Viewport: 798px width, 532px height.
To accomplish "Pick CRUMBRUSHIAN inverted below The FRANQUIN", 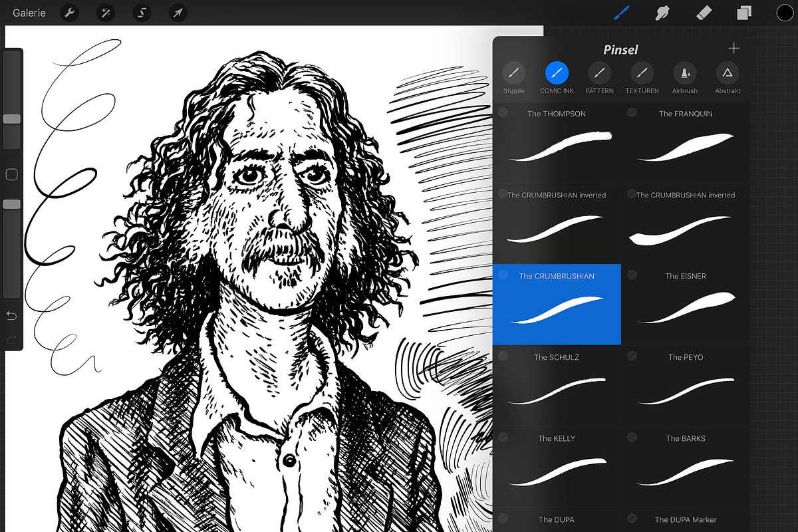I will coord(686,223).
